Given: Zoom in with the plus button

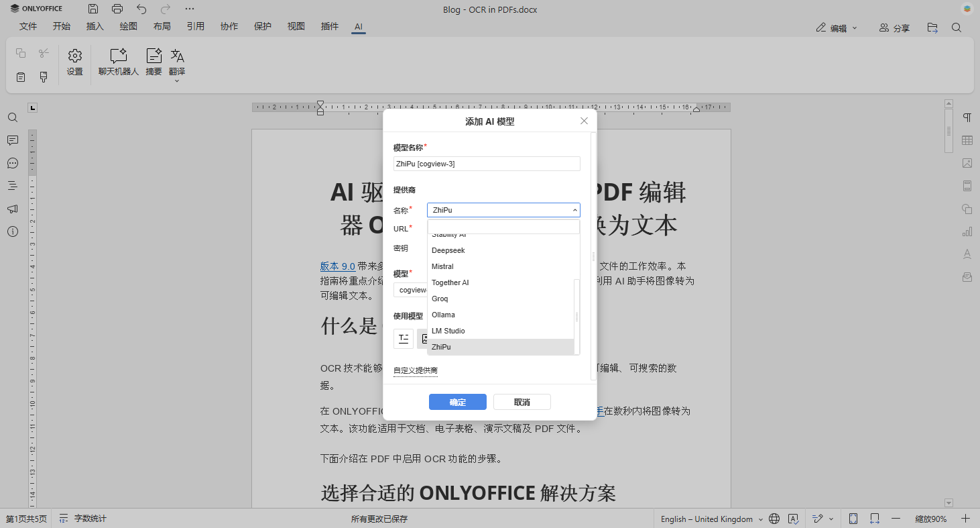Looking at the screenshot, I should point(966,519).
